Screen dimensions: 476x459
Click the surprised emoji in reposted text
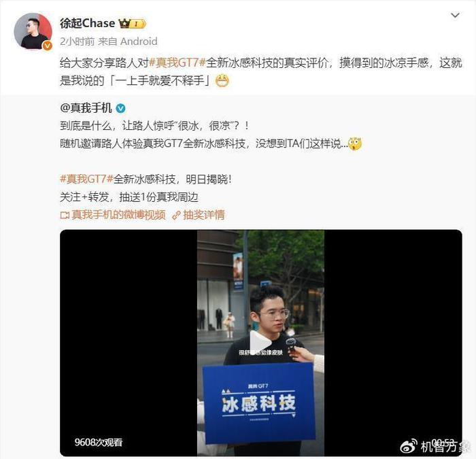[355, 144]
